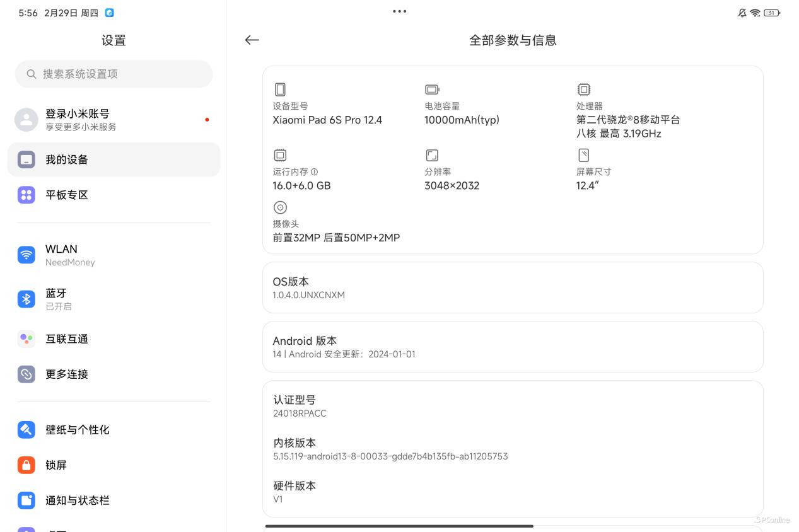Tap the battery indicator in status bar

(771, 13)
